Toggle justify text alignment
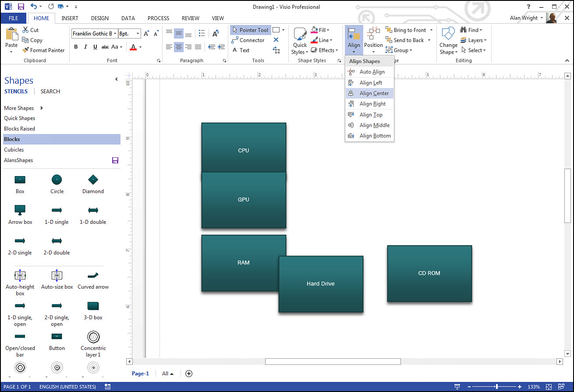Screen dimensions: 574x392 click(198, 47)
